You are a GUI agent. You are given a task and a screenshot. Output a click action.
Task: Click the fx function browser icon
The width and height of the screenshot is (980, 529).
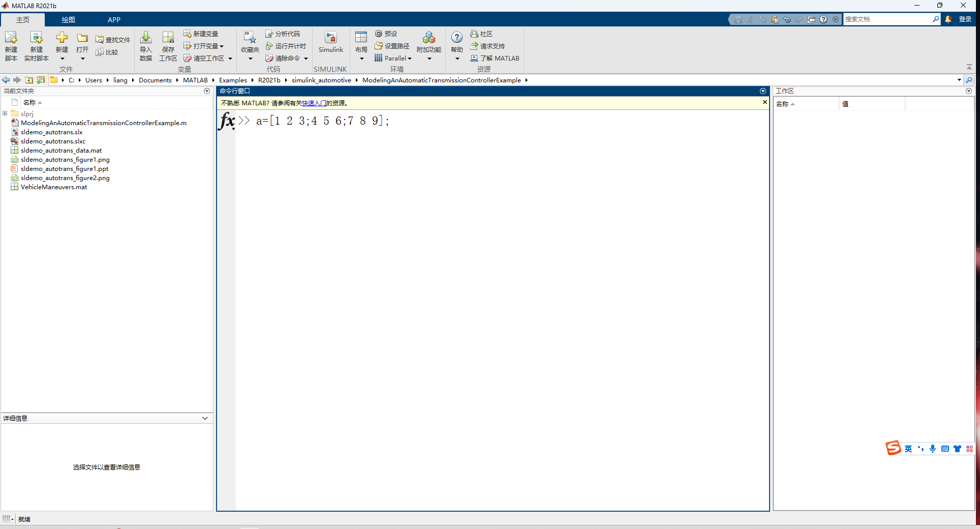point(227,121)
